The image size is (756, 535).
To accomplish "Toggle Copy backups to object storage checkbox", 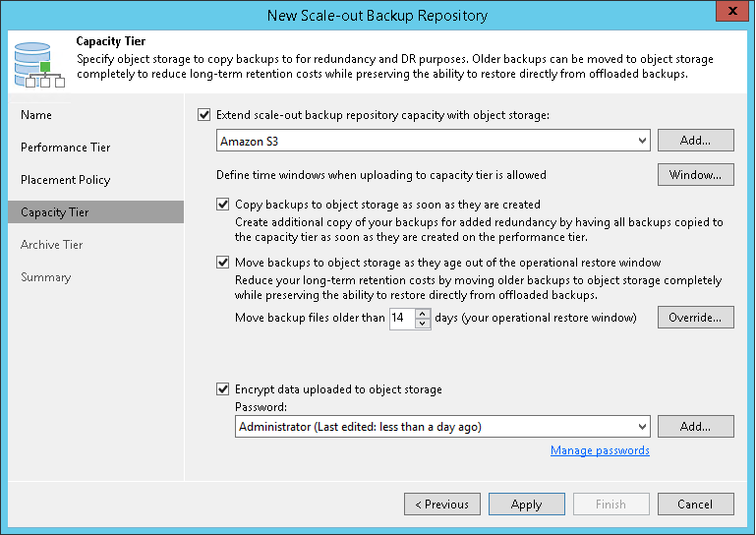I will [x=222, y=205].
